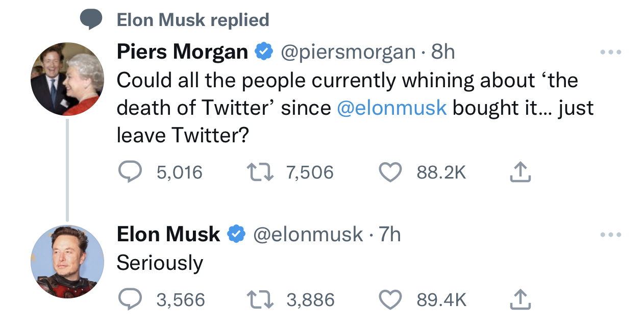Click Piers Morgan's profile picture
The image size is (644, 328).
pos(67,79)
